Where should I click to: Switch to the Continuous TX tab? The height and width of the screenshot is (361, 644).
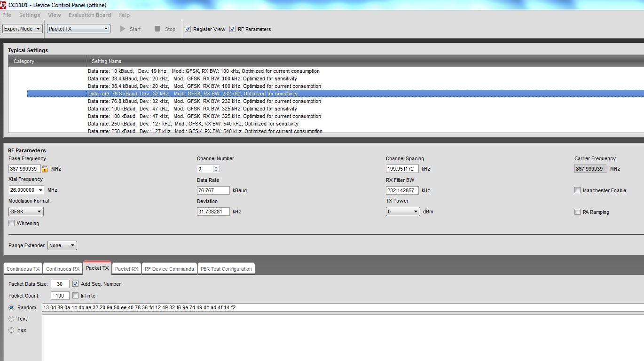[23, 269]
